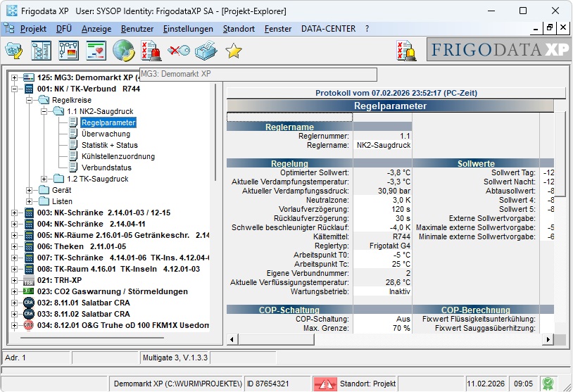This screenshot has width=573, height=392.
Task: Click the device list overview toolbar icon
Action: 41,51
